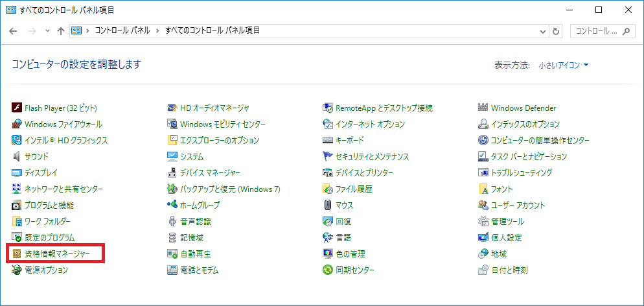Open the 言語 link
644x306 pixels.
coord(343,237)
